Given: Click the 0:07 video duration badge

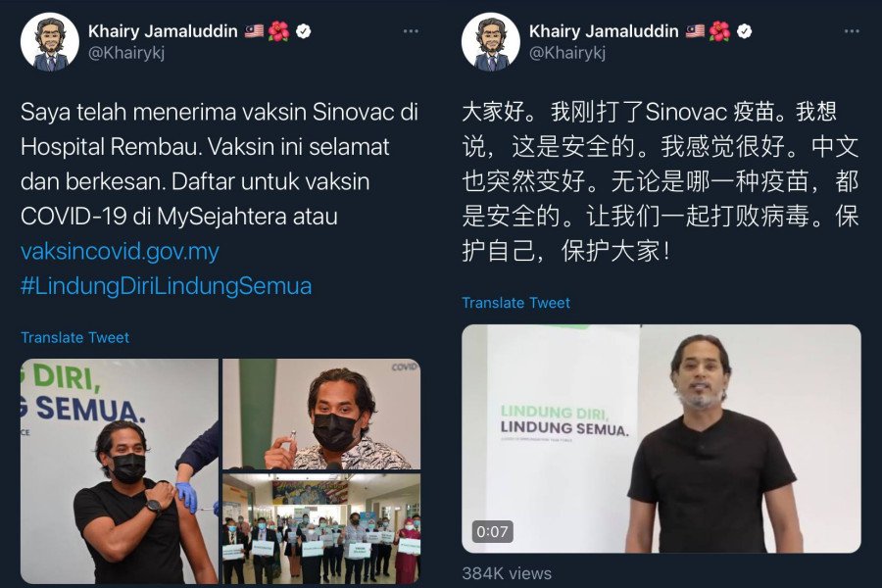Looking at the screenshot, I should click(x=492, y=531).
